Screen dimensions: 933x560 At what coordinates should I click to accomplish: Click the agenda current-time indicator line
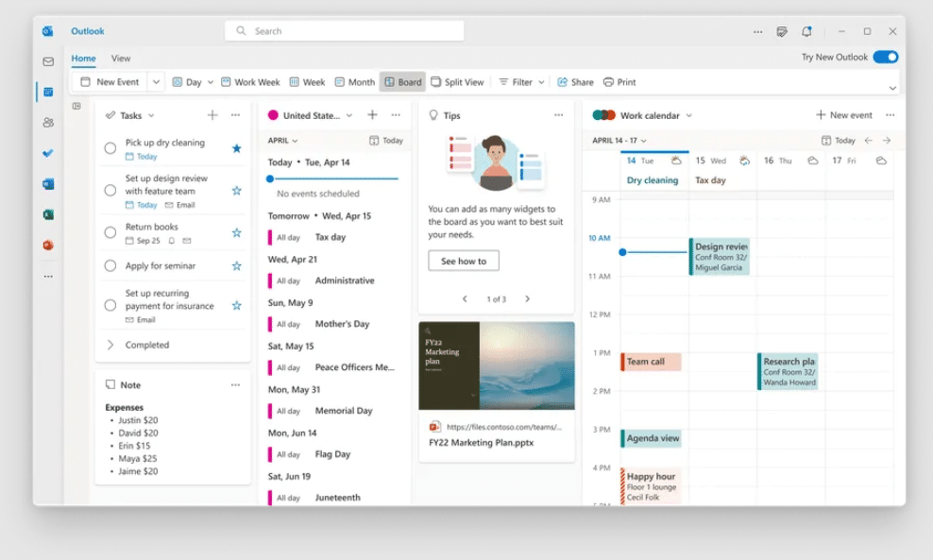click(333, 178)
